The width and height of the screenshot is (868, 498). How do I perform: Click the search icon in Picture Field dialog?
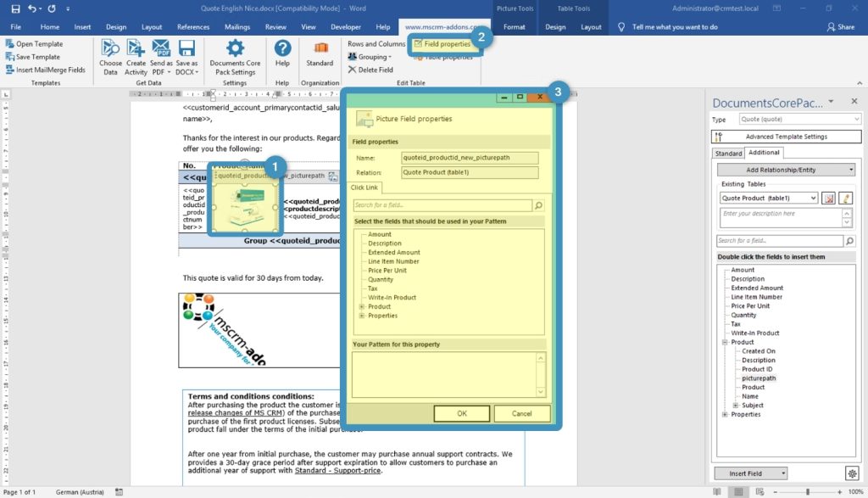click(x=538, y=205)
